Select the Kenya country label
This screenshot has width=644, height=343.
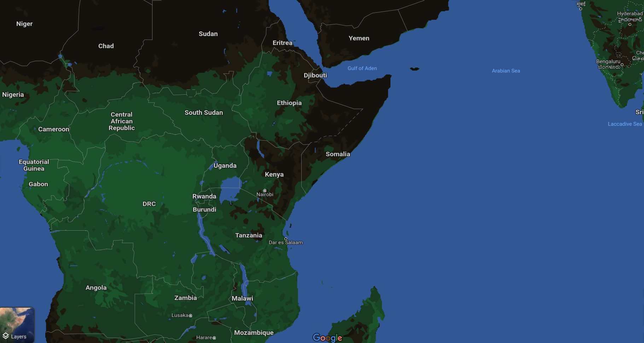click(x=274, y=175)
